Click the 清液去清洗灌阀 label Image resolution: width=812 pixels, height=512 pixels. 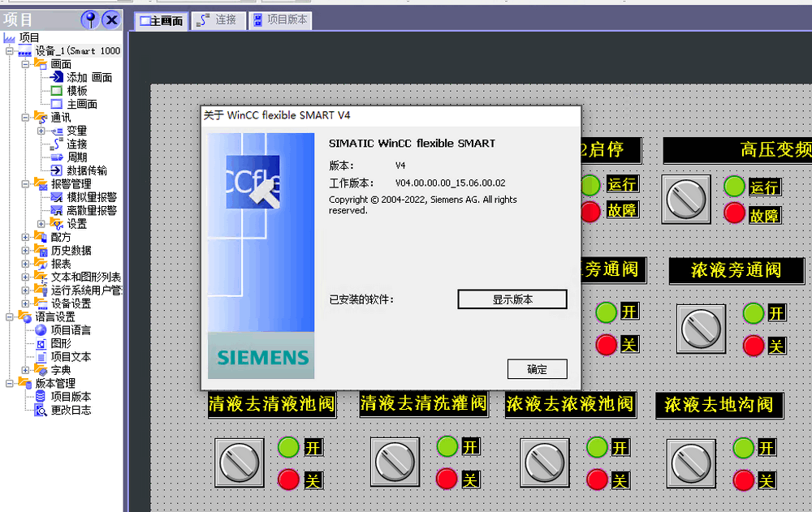[x=424, y=403]
